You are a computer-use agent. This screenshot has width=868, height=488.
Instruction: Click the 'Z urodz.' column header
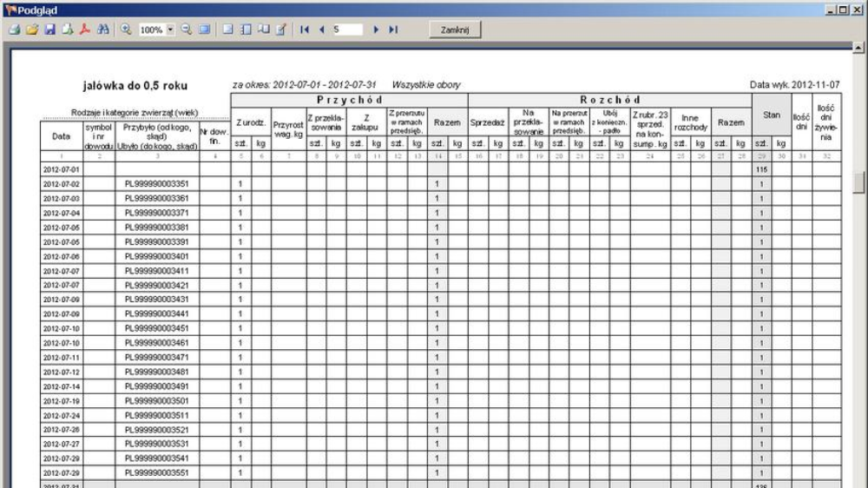(251, 122)
